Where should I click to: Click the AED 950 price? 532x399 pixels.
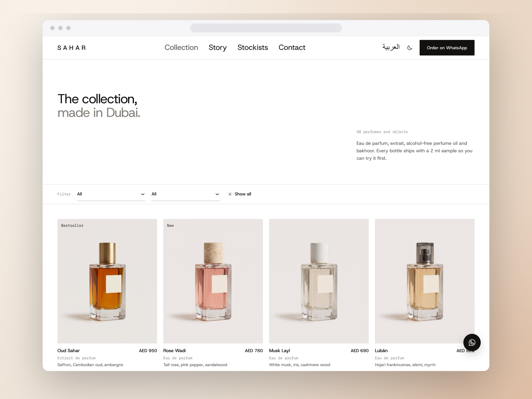point(148,351)
